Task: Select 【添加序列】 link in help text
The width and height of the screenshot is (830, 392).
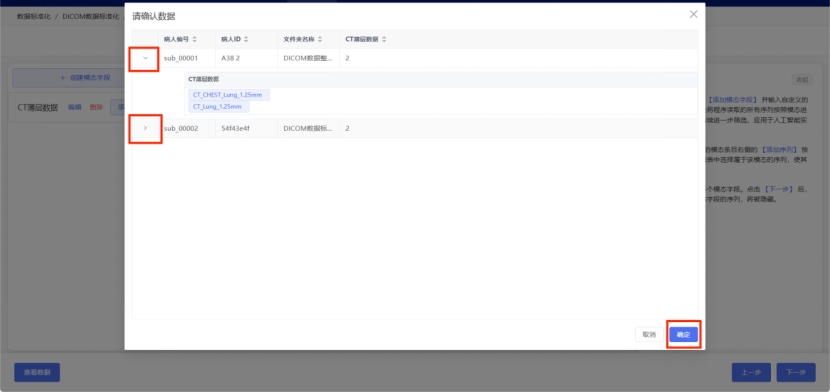Action: pyautogui.click(x=780, y=150)
